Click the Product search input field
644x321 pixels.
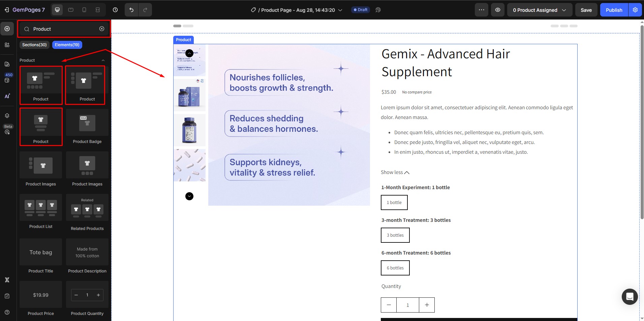64,29
